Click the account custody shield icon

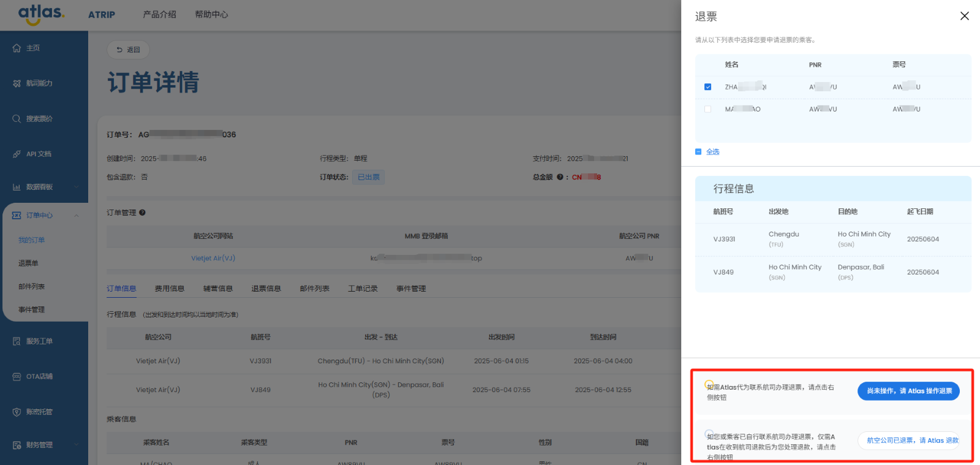(17, 412)
